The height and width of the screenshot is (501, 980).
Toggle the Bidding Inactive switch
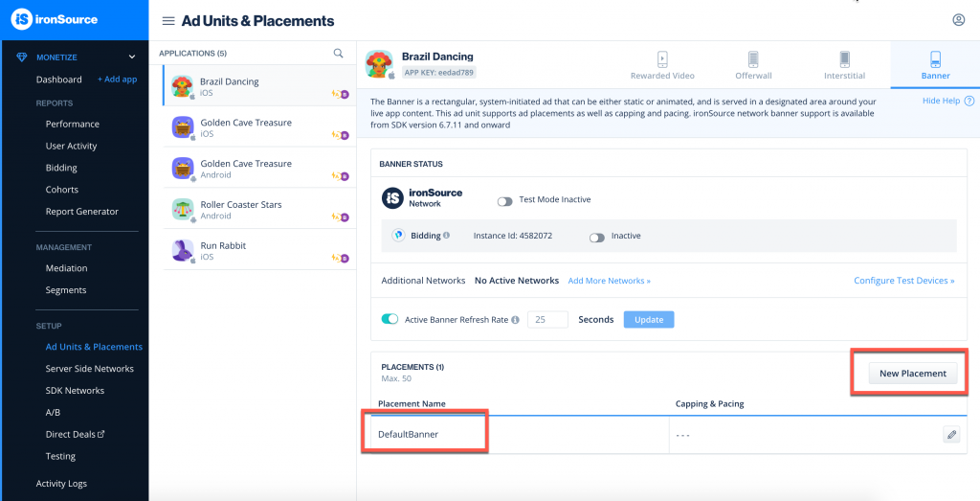[x=597, y=238]
